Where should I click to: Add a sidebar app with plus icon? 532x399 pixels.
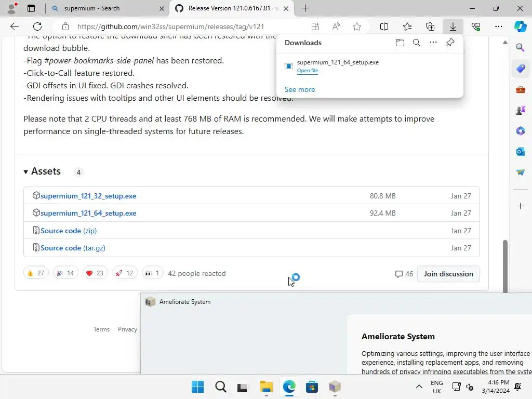[x=520, y=206]
